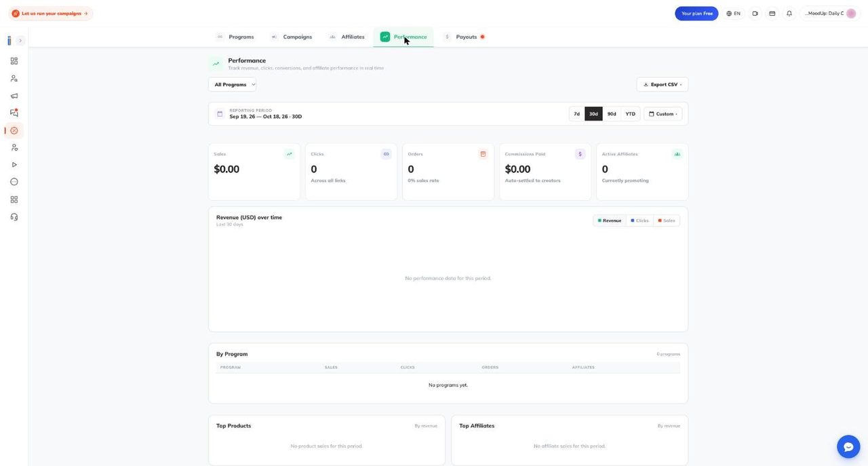Click the Revenue (USD) over time heading
This screenshot has width=868, height=466.
tap(249, 218)
